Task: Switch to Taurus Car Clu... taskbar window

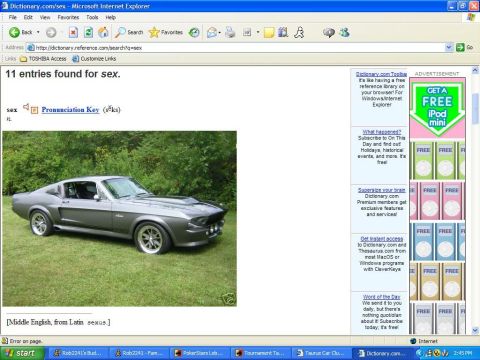Action: (x=322, y=353)
